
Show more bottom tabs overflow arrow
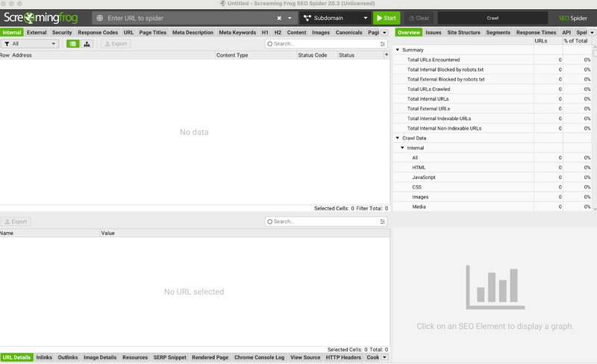tap(384, 357)
